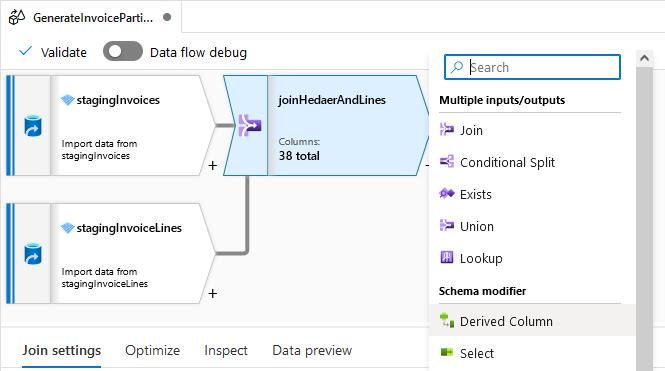Click the Join icon in the transformation list
Viewport: 665px width, 371px height.
447,129
